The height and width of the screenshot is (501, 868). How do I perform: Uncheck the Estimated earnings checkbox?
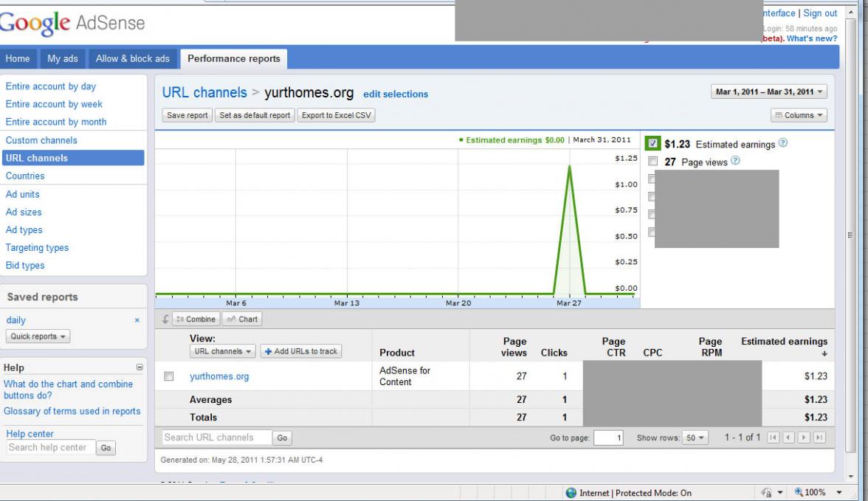pos(652,144)
